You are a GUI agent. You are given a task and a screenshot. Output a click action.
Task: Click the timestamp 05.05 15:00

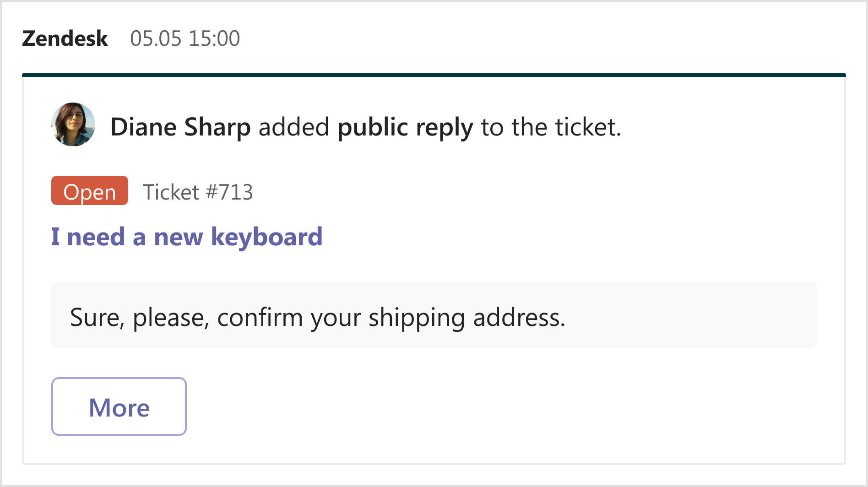click(x=185, y=39)
